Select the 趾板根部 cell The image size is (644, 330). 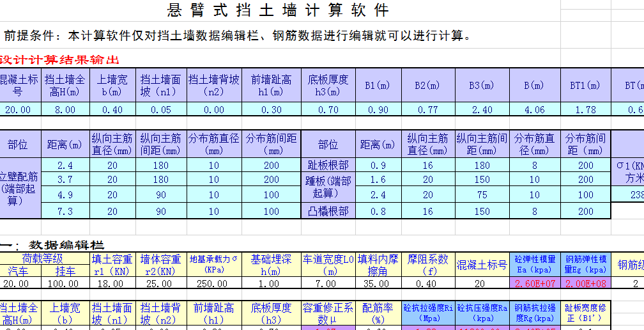click(x=328, y=165)
